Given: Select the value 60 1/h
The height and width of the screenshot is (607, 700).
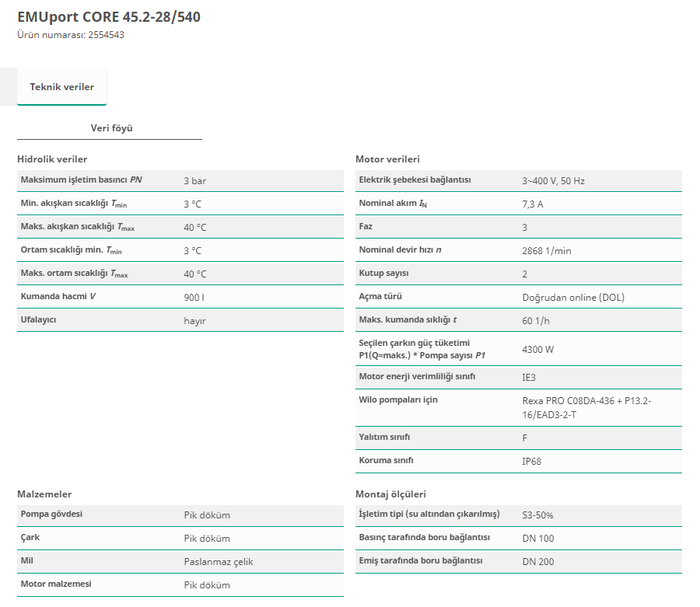Looking at the screenshot, I should [x=536, y=321].
